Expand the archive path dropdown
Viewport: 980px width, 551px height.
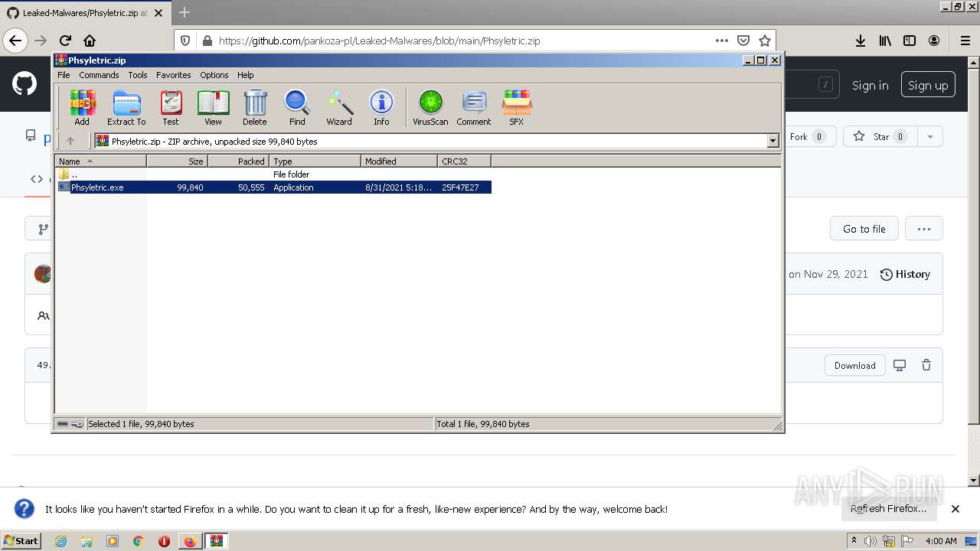coord(773,141)
